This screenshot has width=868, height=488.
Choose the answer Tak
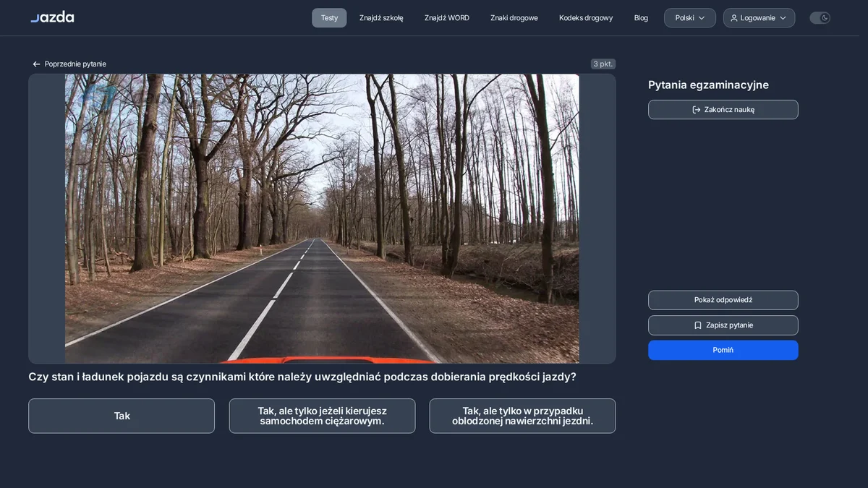122,416
